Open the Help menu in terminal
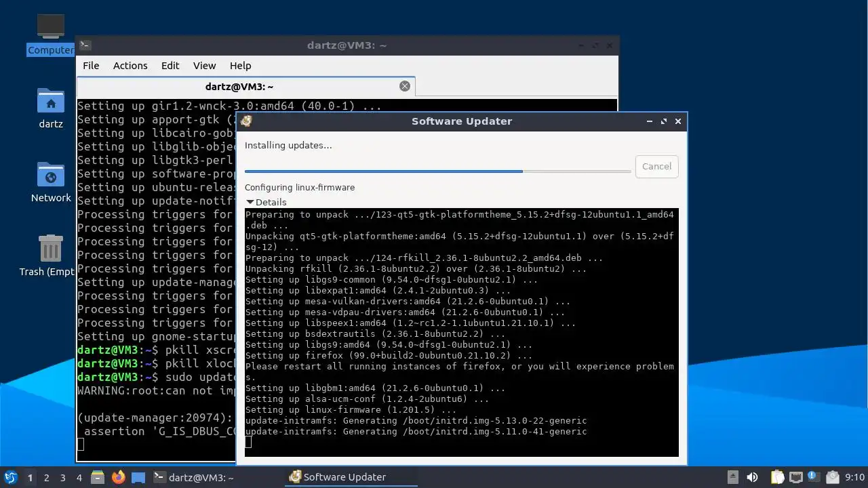This screenshot has width=868, height=488. pyautogui.click(x=240, y=66)
